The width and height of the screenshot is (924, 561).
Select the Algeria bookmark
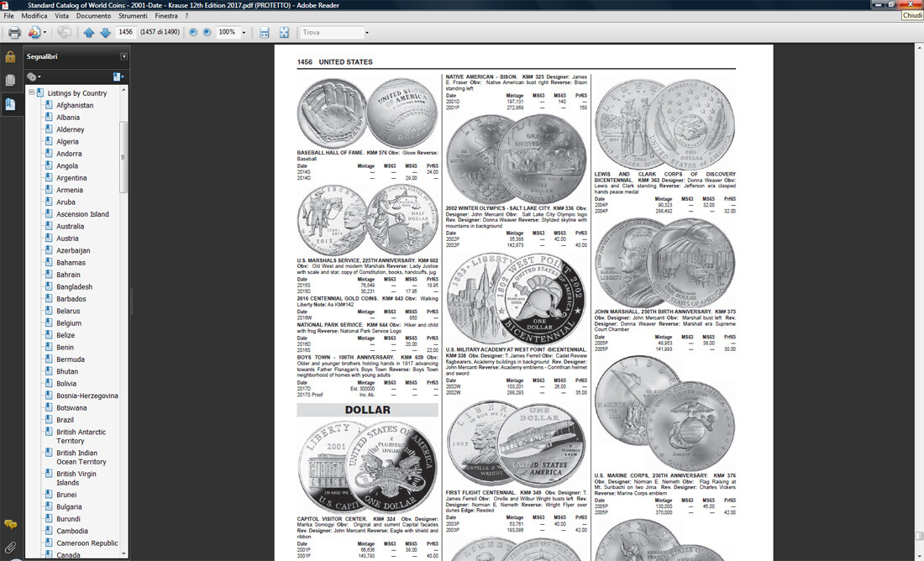point(67,141)
